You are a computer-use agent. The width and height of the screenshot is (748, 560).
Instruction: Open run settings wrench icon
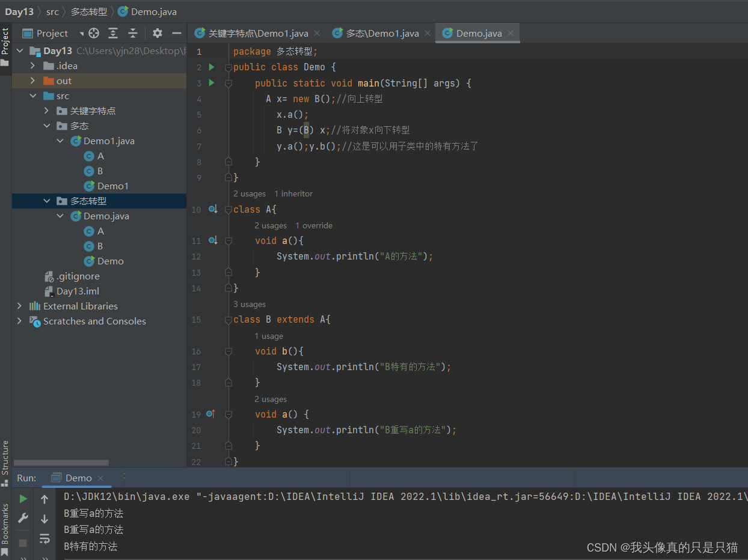23,518
